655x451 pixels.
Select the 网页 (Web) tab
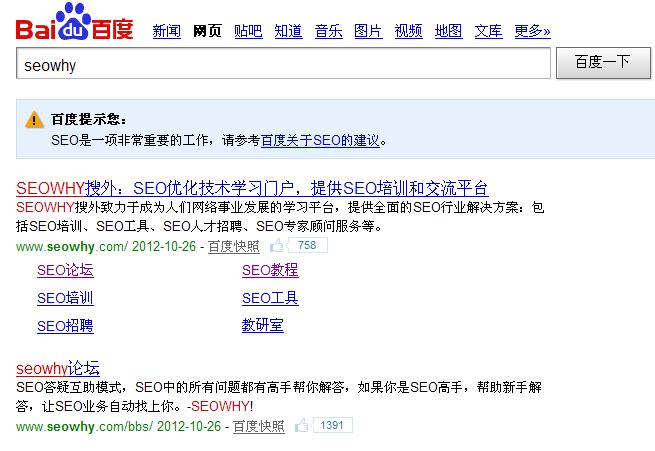coord(207,31)
